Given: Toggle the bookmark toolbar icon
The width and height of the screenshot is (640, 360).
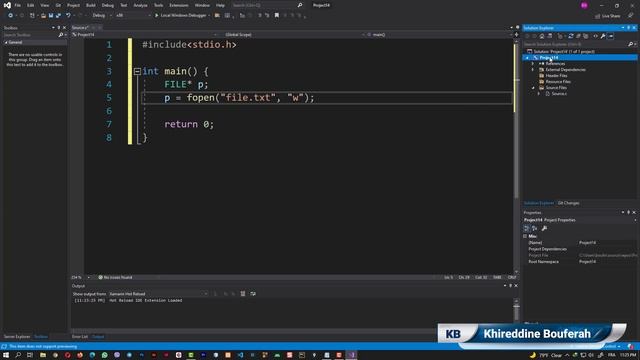Looking at the screenshot, I should point(277,16).
